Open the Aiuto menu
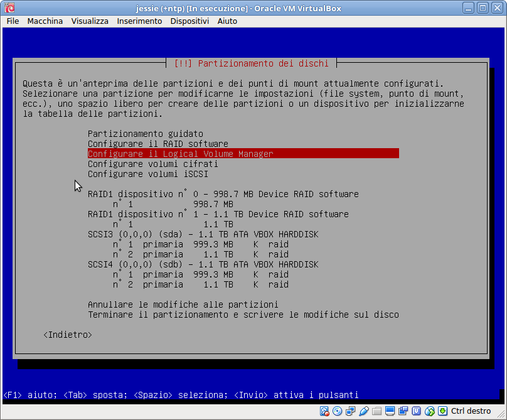This screenshot has height=420, width=507. (227, 21)
